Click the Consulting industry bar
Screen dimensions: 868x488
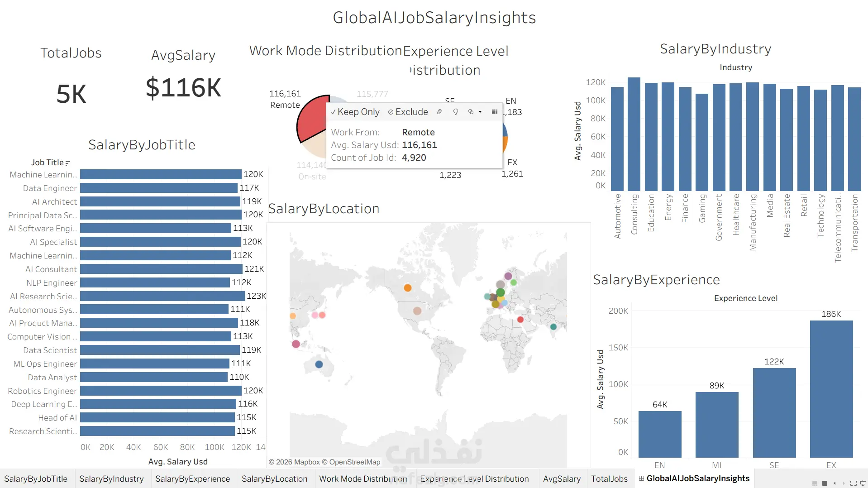tap(634, 134)
